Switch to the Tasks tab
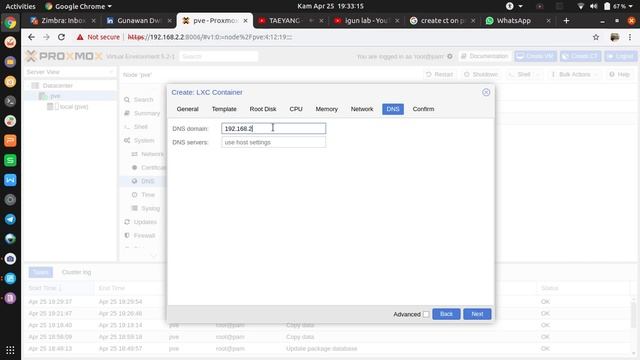The height and width of the screenshot is (360, 640). (x=40, y=272)
